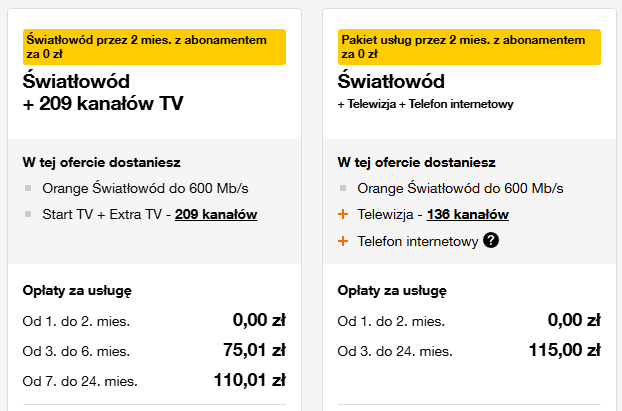Viewport: 622px width, 411px height.
Task: Click the 'Od 7. do 24. mies.' row label
Action: tap(80, 381)
